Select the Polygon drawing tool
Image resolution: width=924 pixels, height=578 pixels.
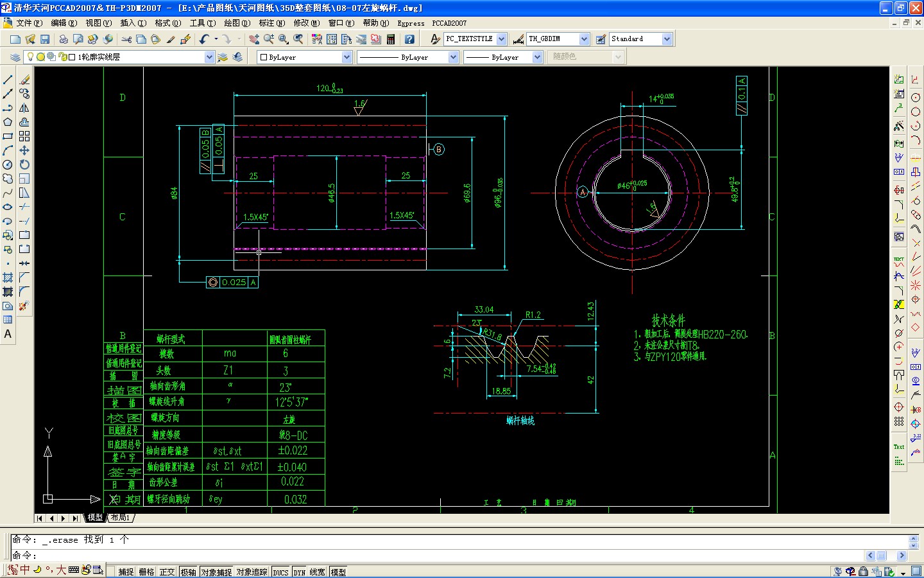tap(8, 122)
